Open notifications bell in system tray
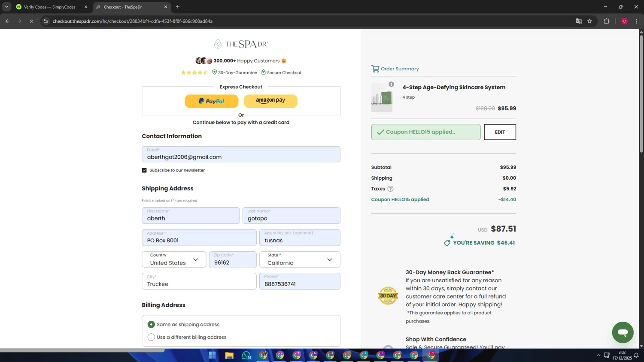This screenshot has height=362, width=644. pyautogui.click(x=636, y=355)
